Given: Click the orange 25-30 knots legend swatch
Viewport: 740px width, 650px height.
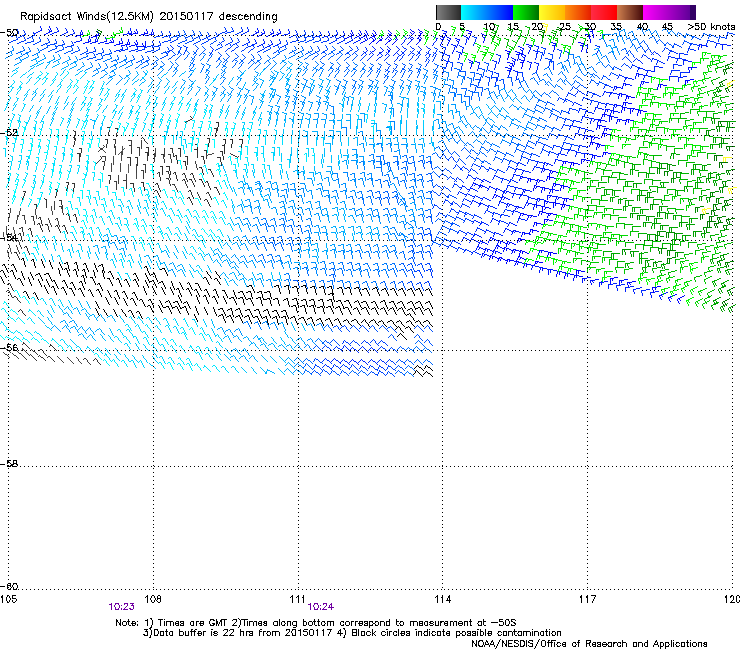Looking at the screenshot, I should (x=578, y=12).
